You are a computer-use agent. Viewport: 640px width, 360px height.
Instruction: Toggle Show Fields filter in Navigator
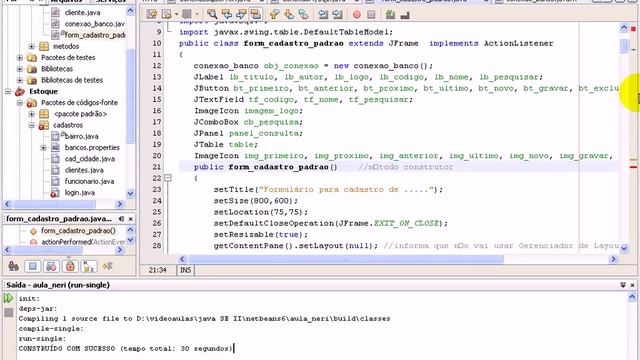point(32,266)
